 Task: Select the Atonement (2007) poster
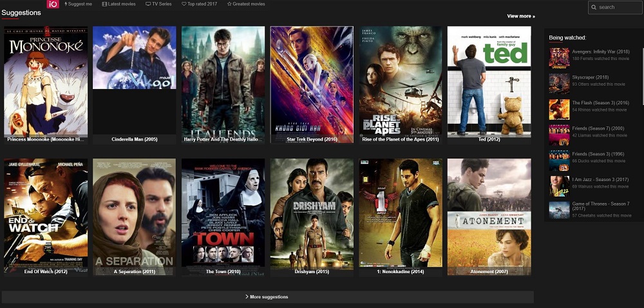tap(489, 213)
